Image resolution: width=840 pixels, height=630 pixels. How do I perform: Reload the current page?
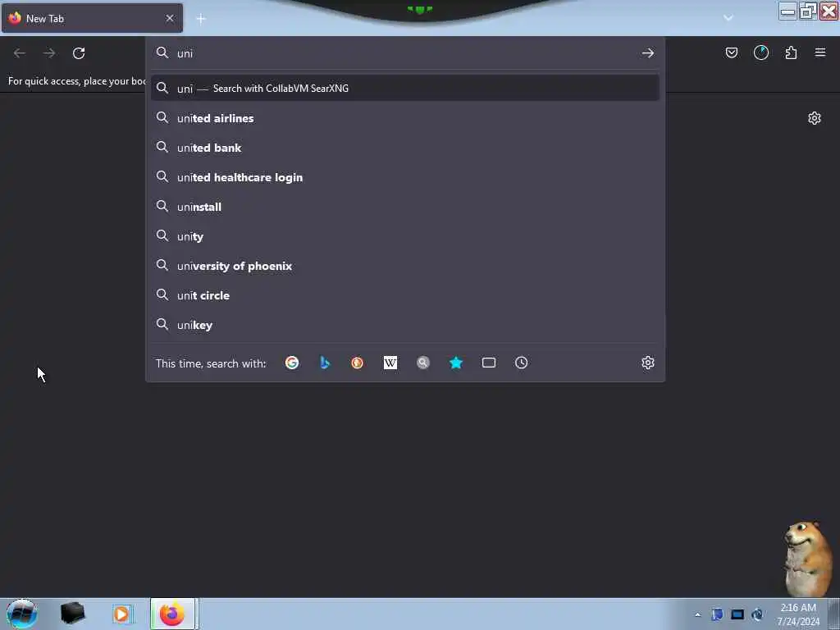pyautogui.click(x=79, y=53)
